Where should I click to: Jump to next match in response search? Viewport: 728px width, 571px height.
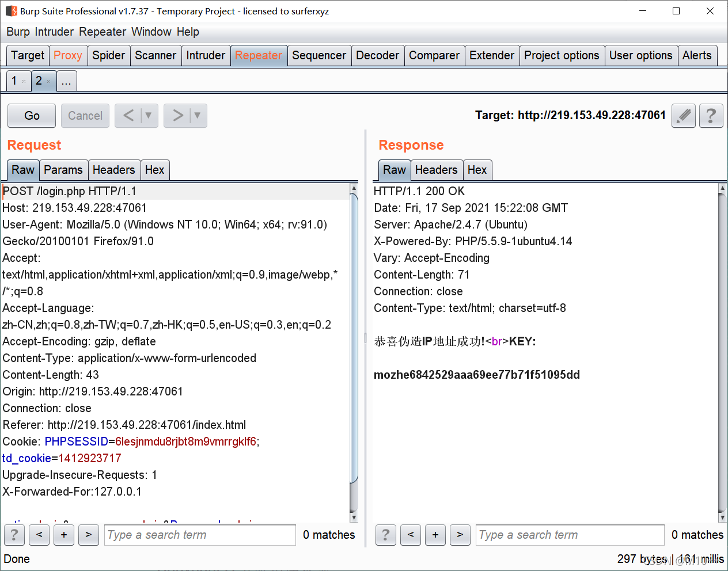tap(460, 535)
